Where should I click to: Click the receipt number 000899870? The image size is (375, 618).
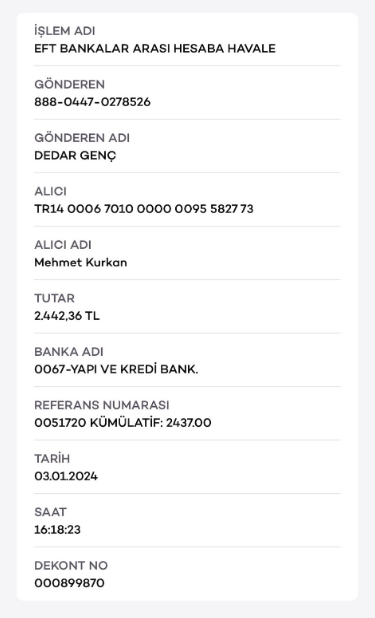point(69,583)
